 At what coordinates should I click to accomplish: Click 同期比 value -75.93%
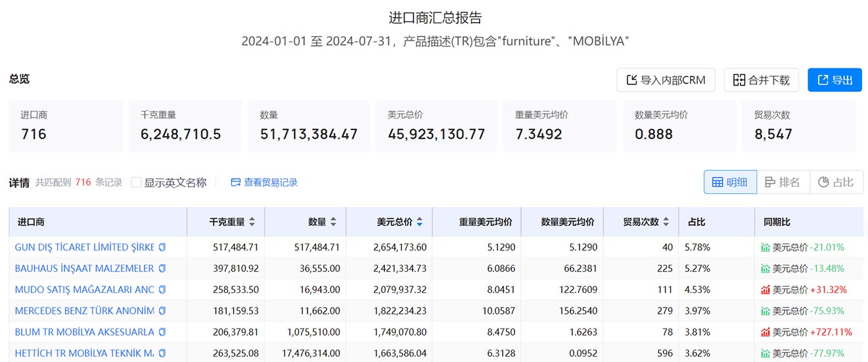point(828,311)
